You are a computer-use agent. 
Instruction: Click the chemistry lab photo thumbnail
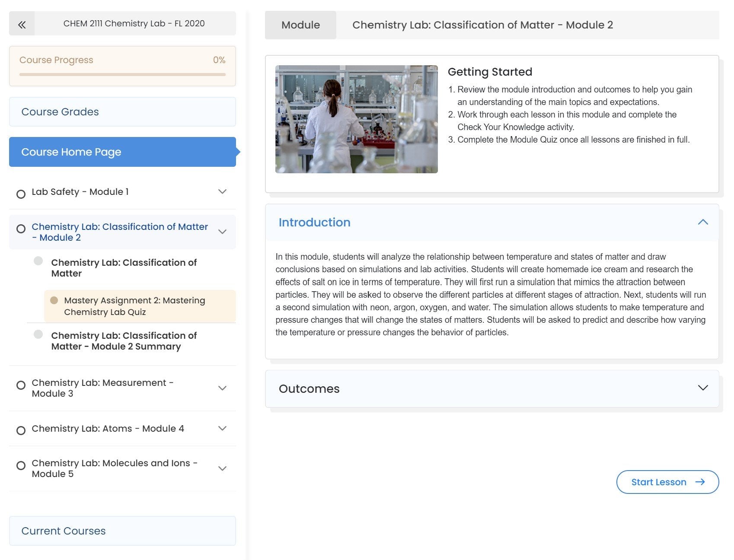[x=356, y=119]
